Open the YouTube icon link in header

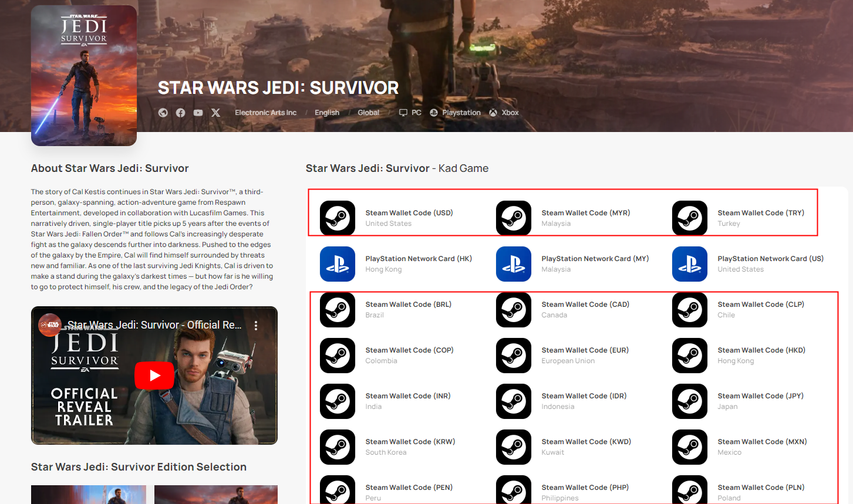[198, 113]
